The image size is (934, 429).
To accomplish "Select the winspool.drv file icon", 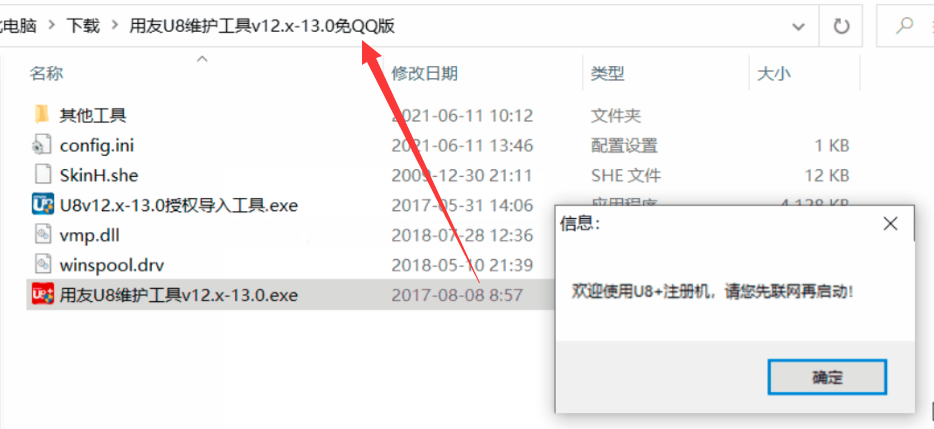I will coord(42,265).
